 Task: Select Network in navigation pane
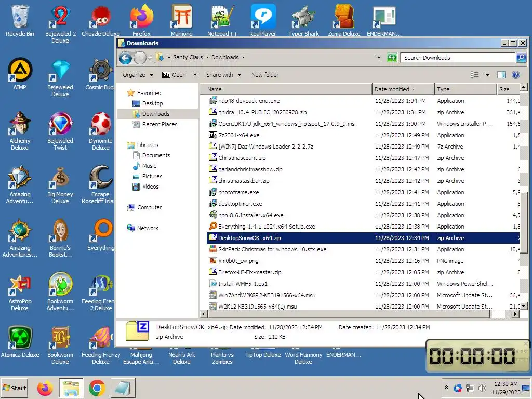click(148, 229)
